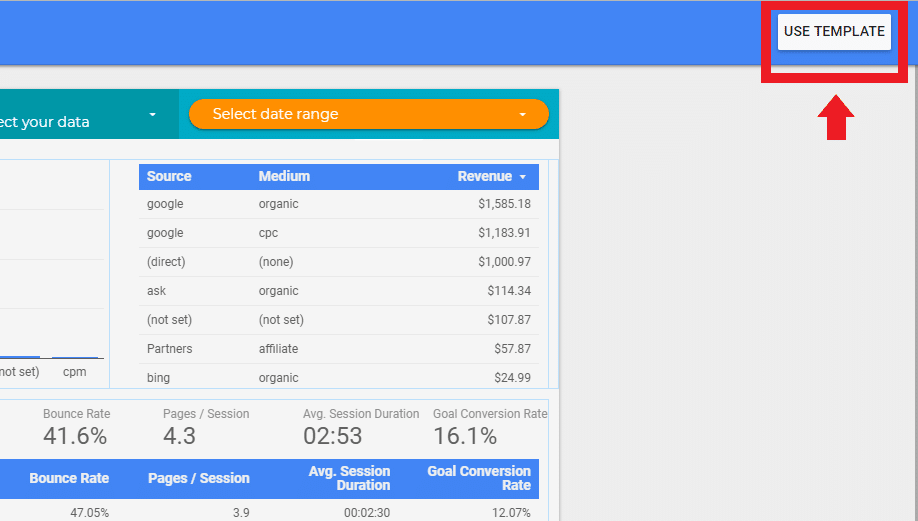Select the ask source cell
This screenshot has height=521, width=918.
156,291
